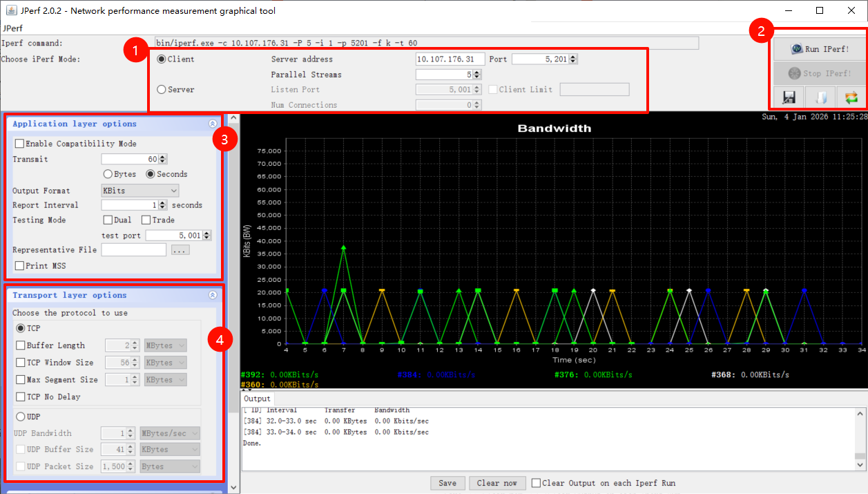This screenshot has height=494, width=868.
Task: Click the Save output button
Action: (x=447, y=483)
